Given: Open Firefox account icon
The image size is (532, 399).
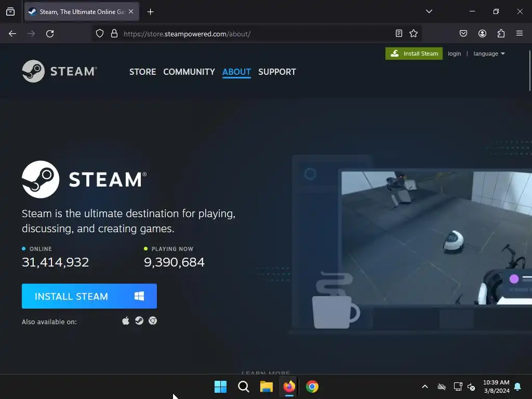Looking at the screenshot, I should coord(482,33).
